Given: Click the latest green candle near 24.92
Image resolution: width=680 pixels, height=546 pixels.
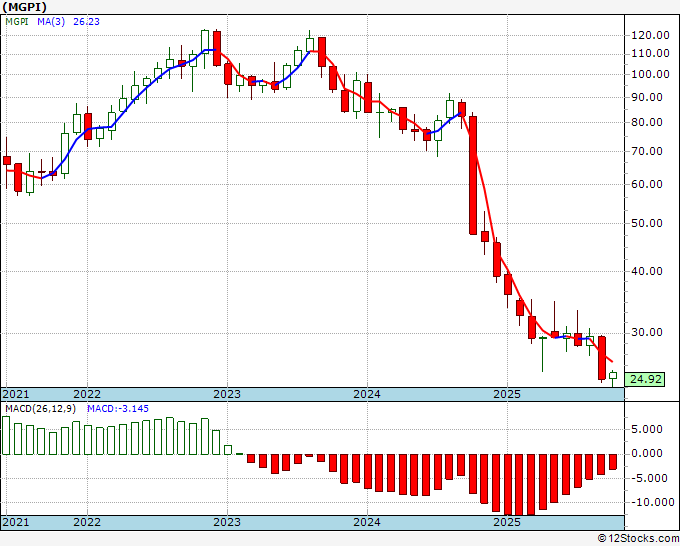Looking at the screenshot, I should point(613,376).
